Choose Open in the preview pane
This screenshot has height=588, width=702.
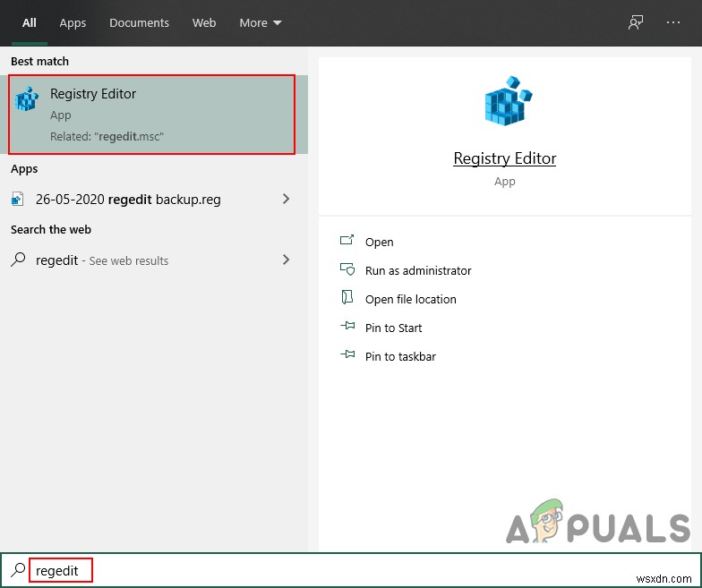click(x=380, y=242)
